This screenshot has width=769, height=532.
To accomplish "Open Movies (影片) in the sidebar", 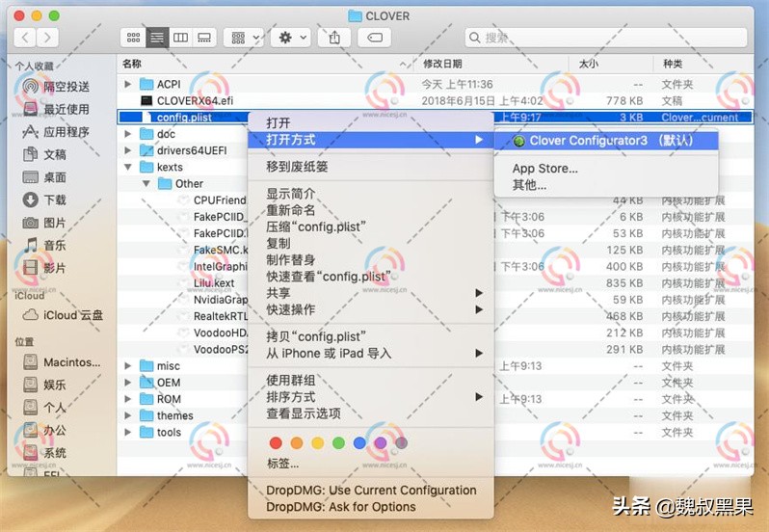I will coord(45,268).
